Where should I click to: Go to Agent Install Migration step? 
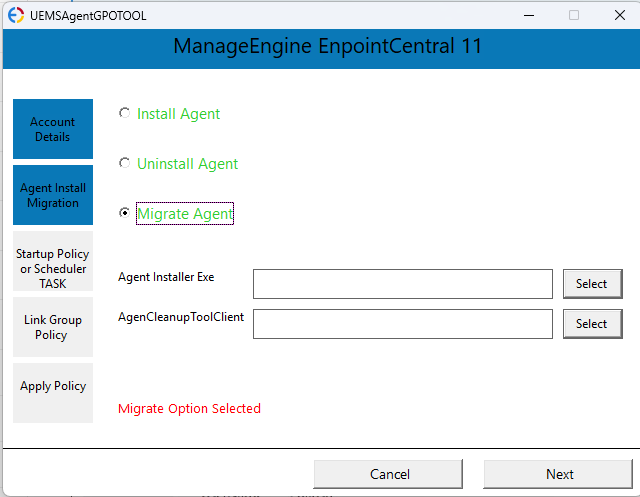[53, 195]
